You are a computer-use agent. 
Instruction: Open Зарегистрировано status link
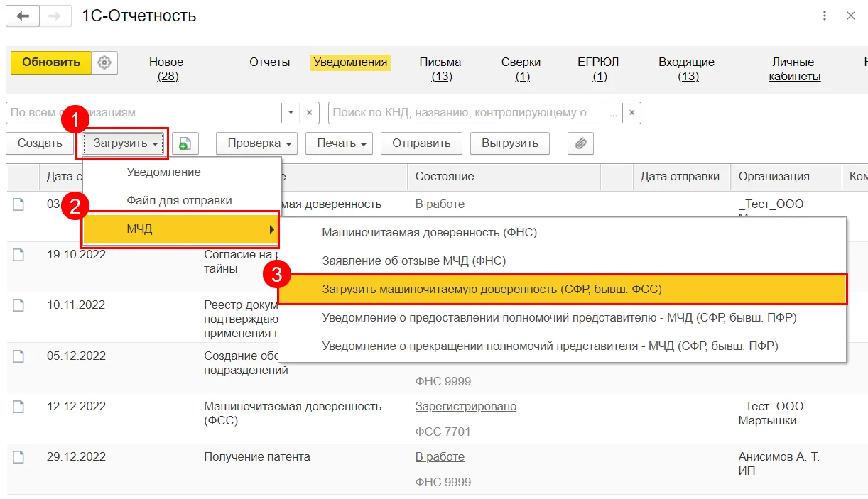(466, 407)
